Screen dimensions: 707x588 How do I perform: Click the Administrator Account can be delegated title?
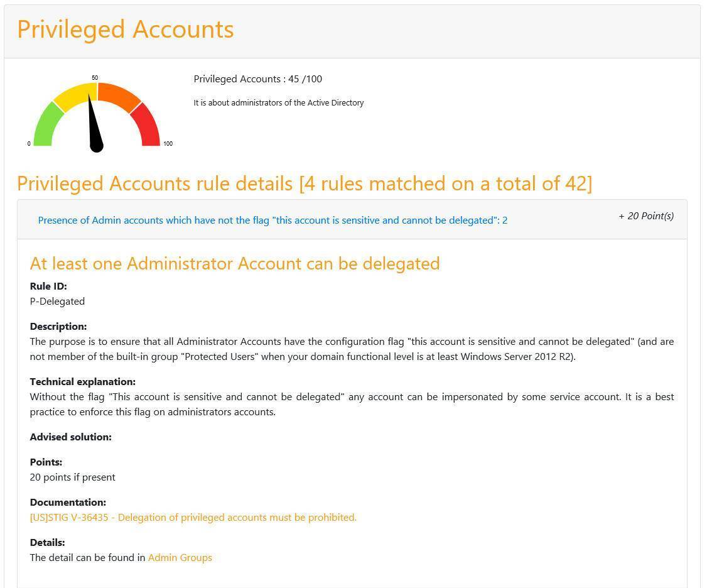coord(235,263)
